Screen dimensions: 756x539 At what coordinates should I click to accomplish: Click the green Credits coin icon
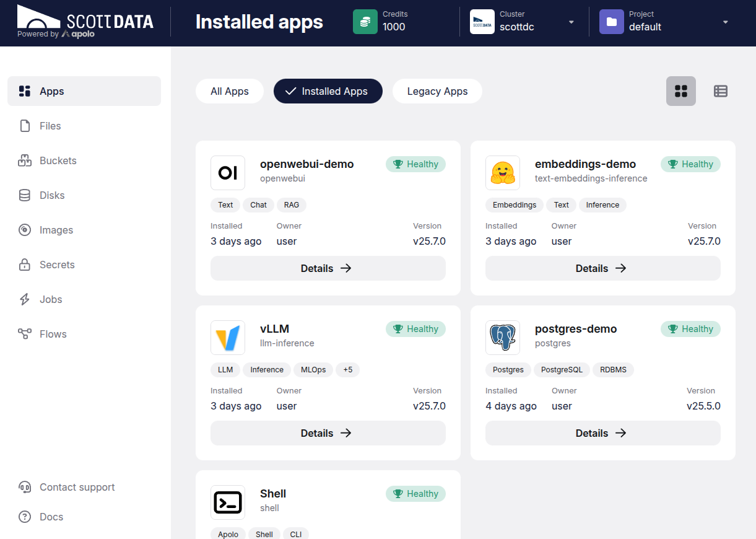click(x=365, y=22)
